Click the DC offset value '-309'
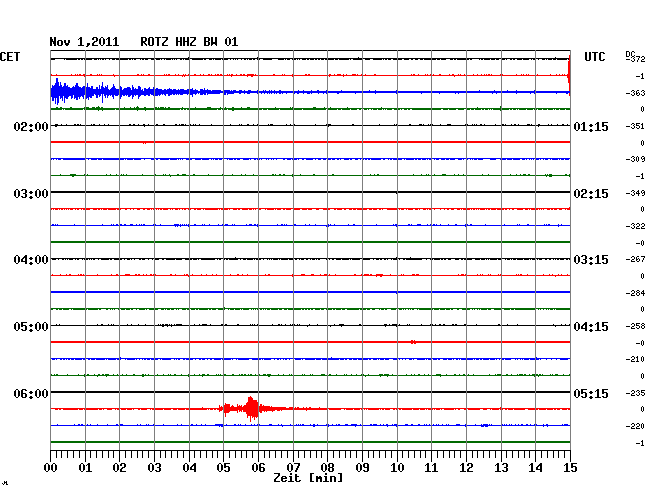The height and width of the screenshot is (494, 650). 635,159
